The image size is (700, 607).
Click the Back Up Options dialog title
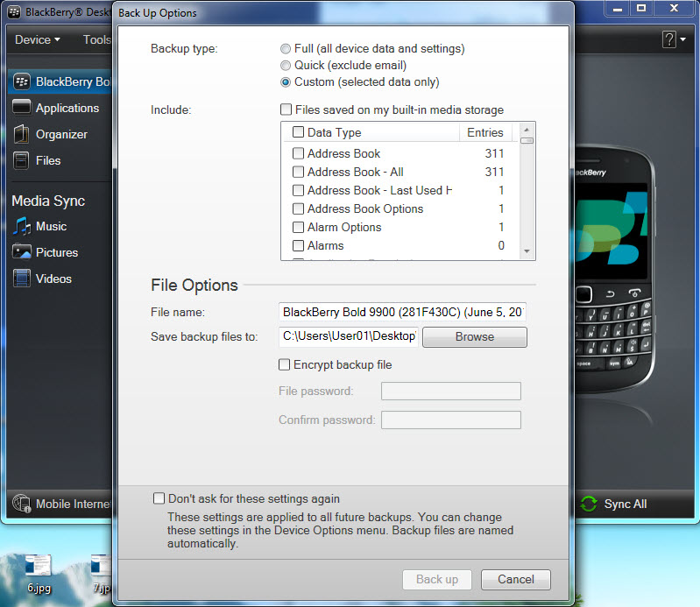pyautogui.click(x=157, y=13)
